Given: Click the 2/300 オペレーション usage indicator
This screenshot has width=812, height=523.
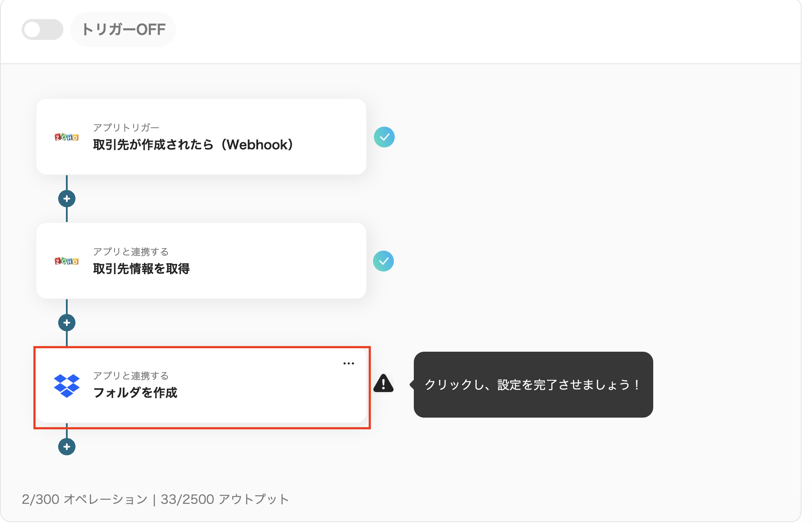Looking at the screenshot, I should click(x=85, y=499).
